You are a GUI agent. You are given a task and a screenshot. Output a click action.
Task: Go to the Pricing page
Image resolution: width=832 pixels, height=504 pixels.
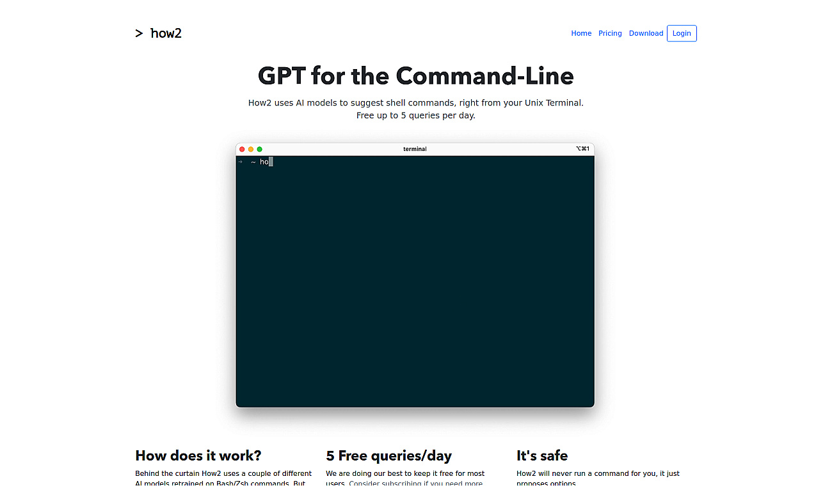coord(610,33)
